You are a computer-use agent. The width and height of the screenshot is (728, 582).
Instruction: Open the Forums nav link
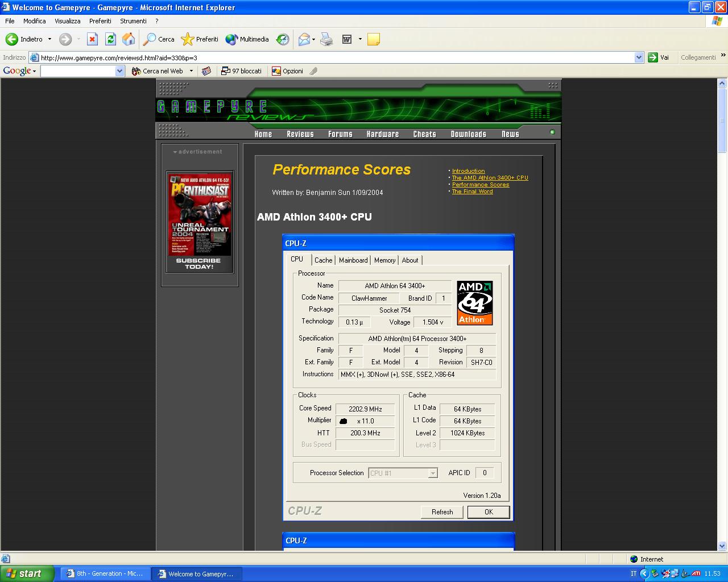(340, 134)
